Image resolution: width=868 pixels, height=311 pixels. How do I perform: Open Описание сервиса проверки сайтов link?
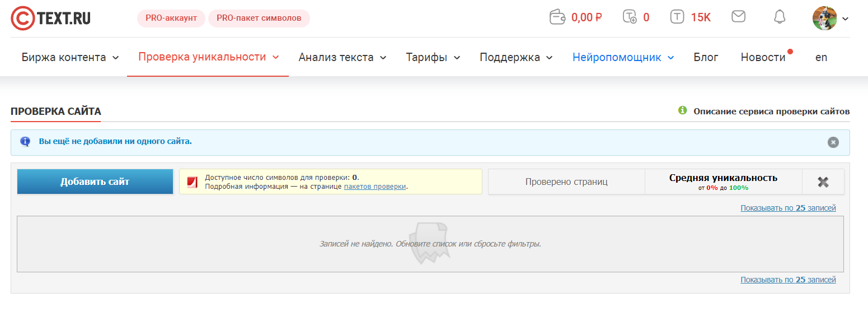point(771,112)
